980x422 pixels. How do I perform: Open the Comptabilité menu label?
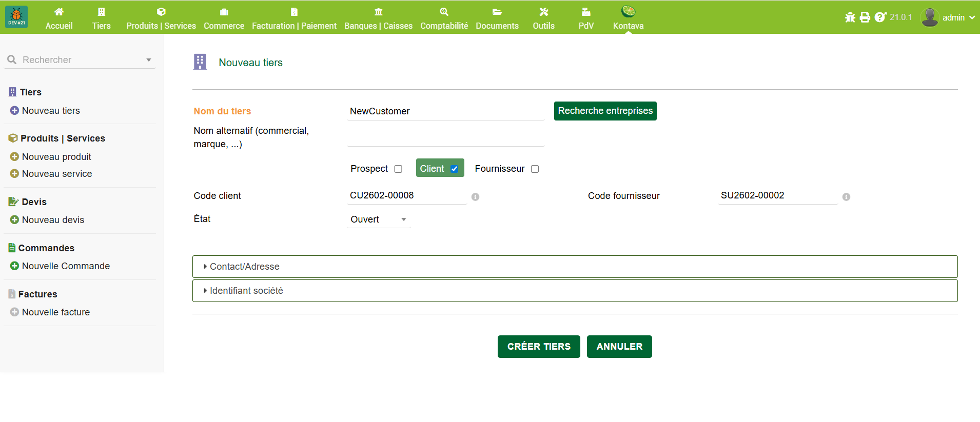(444, 26)
